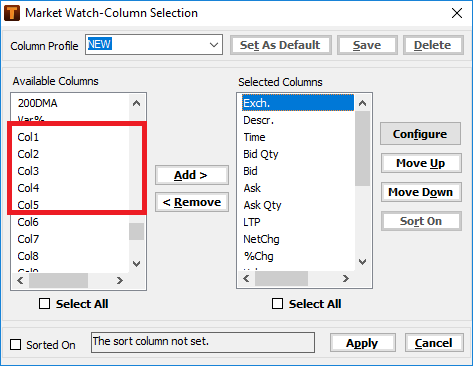Click the Add > button

pos(192,175)
